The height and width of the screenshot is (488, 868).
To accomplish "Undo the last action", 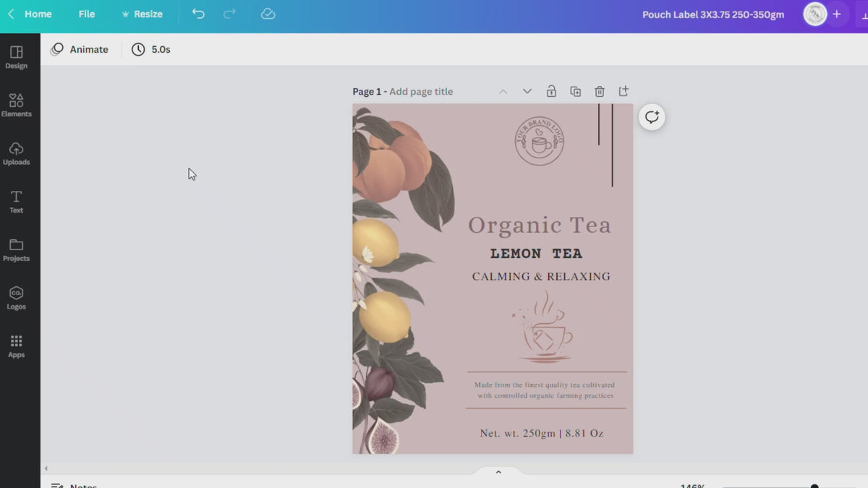I will [198, 14].
